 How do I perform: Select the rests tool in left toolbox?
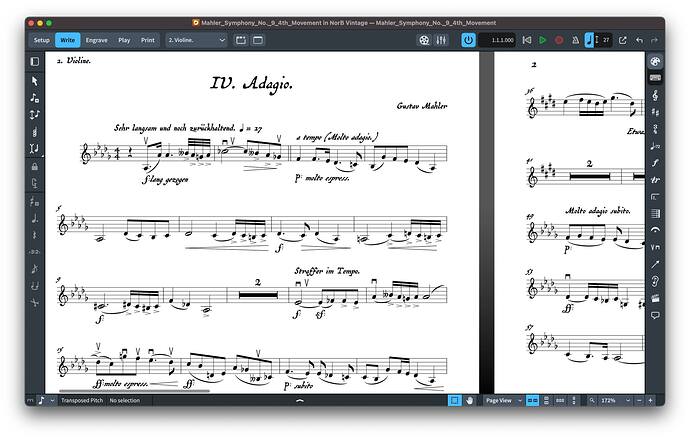[35, 235]
